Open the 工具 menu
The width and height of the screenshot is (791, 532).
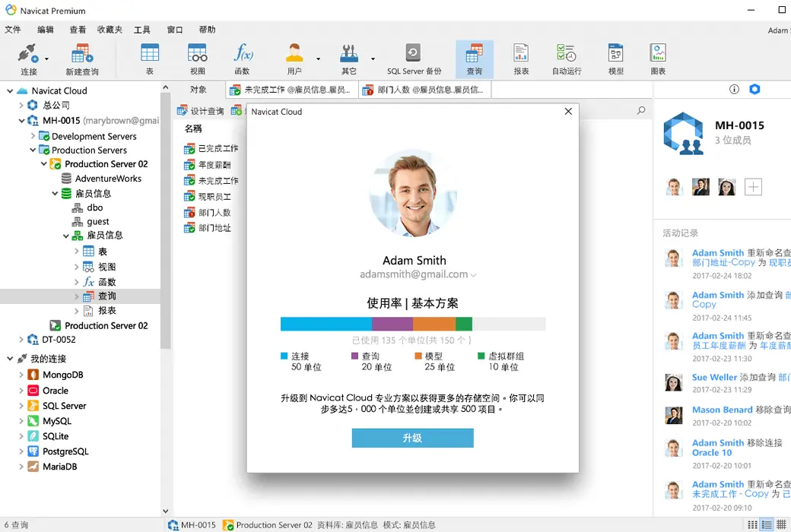tap(141, 30)
